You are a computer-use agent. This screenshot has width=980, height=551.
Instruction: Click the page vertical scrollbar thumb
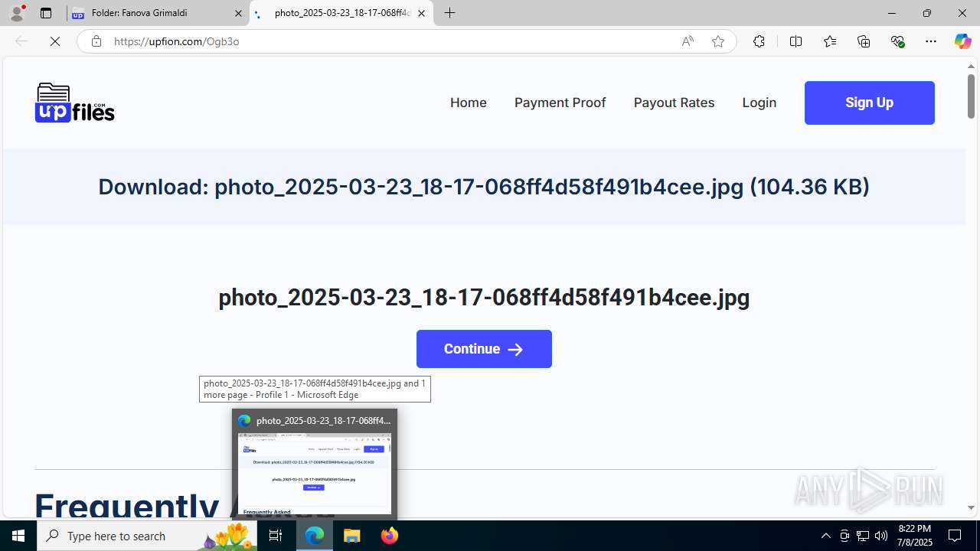[971, 96]
